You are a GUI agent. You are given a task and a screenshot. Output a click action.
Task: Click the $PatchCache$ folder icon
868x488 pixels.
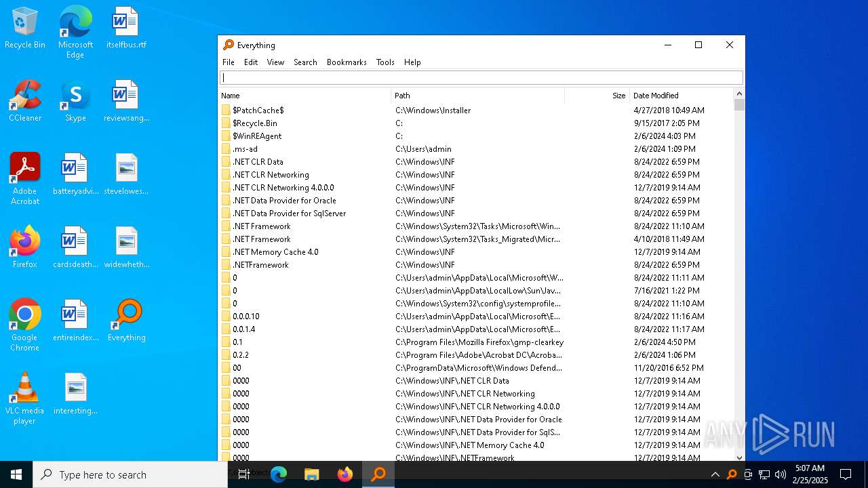226,110
